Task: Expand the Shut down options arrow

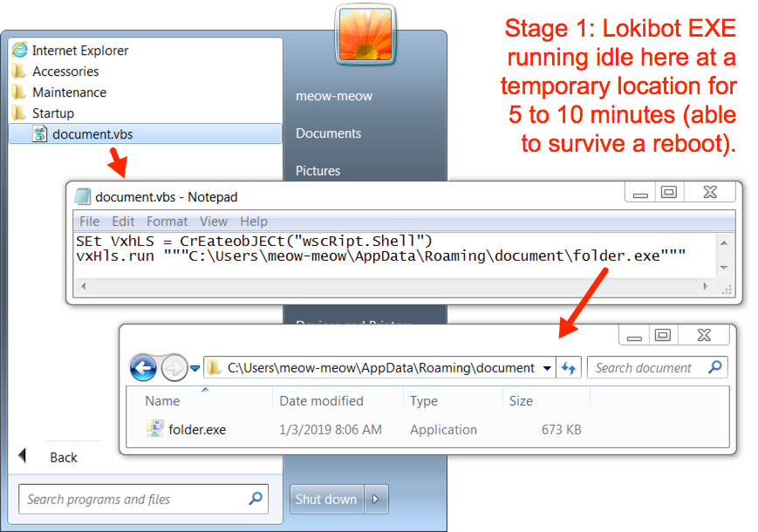Action: tap(376, 499)
